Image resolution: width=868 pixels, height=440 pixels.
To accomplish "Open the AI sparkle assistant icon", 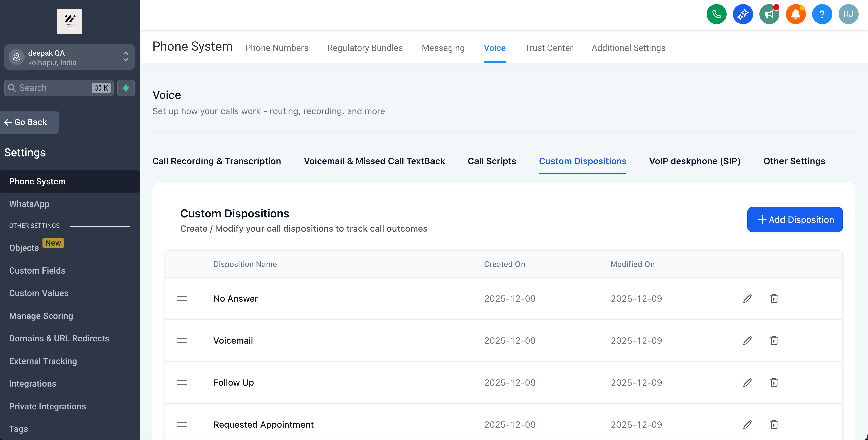I will 743,14.
